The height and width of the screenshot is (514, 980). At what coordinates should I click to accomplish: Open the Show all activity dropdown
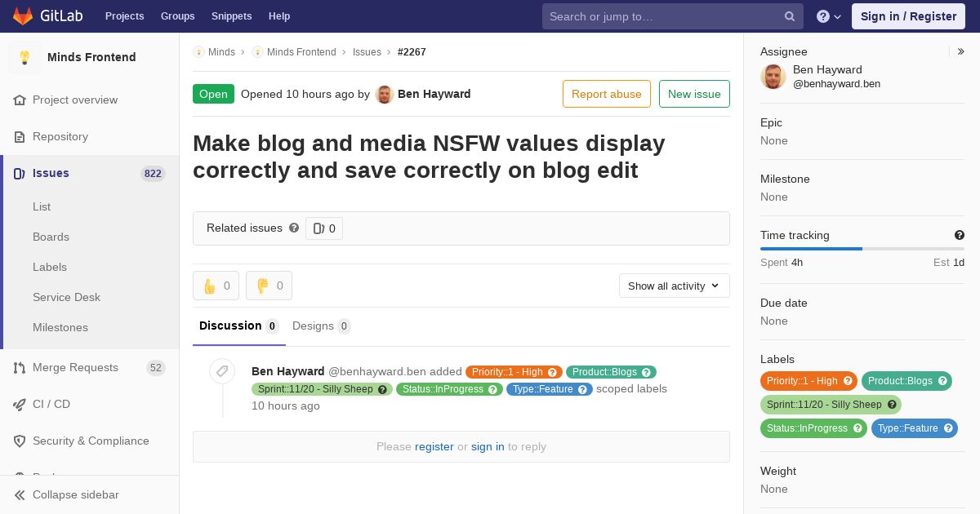pos(674,286)
